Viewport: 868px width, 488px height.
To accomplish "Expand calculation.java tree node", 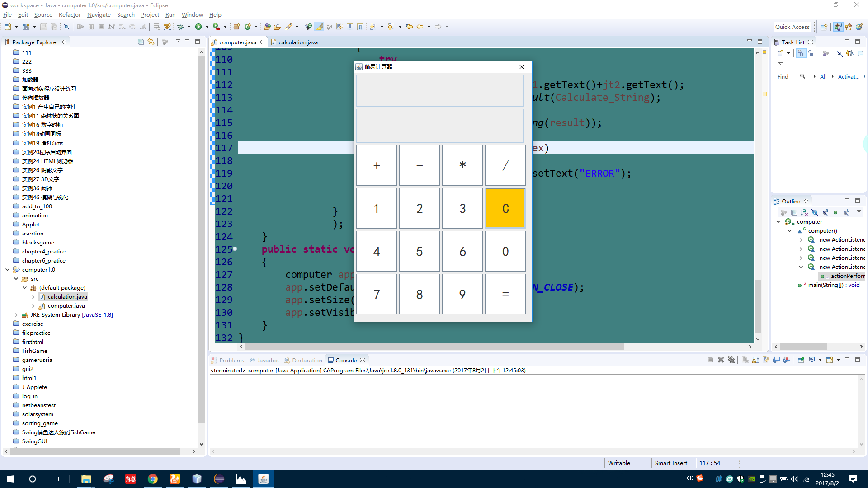I will [x=33, y=297].
